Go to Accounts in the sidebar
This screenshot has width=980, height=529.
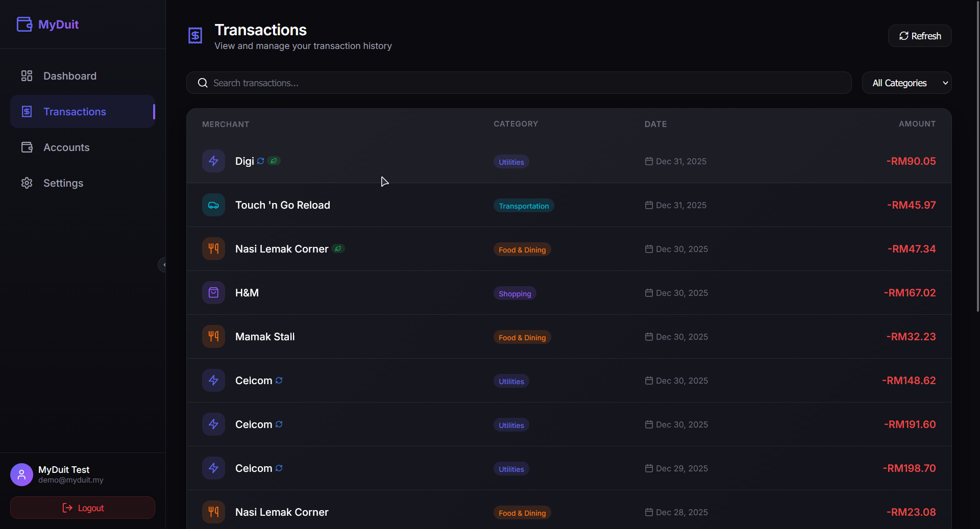66,147
